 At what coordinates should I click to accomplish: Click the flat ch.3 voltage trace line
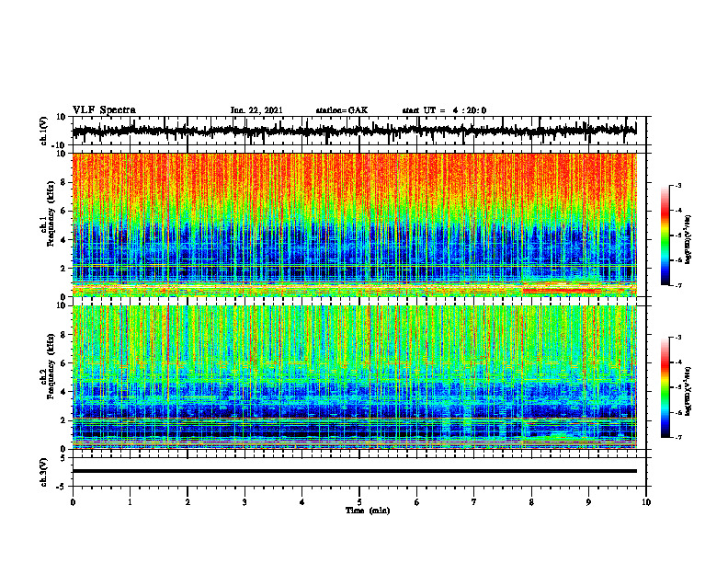[x=354, y=471]
